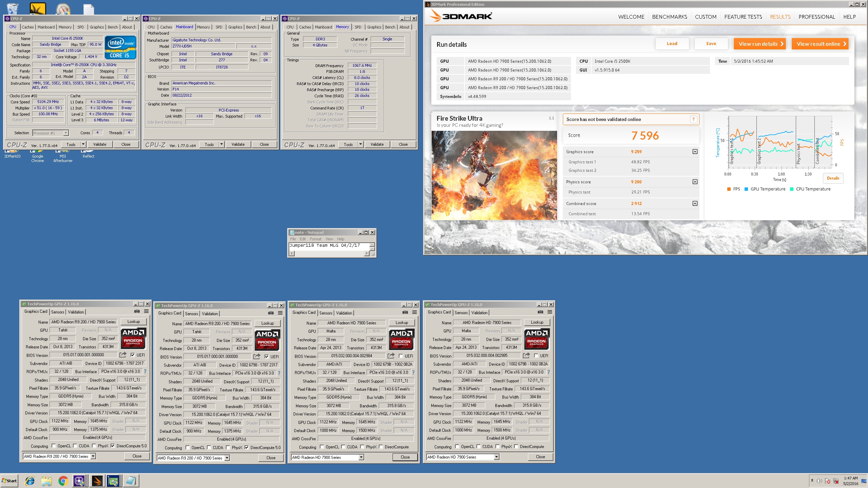This screenshot has height=488, width=868.
Task: Click camera icon in third GPU-Z window
Action: pos(405,312)
